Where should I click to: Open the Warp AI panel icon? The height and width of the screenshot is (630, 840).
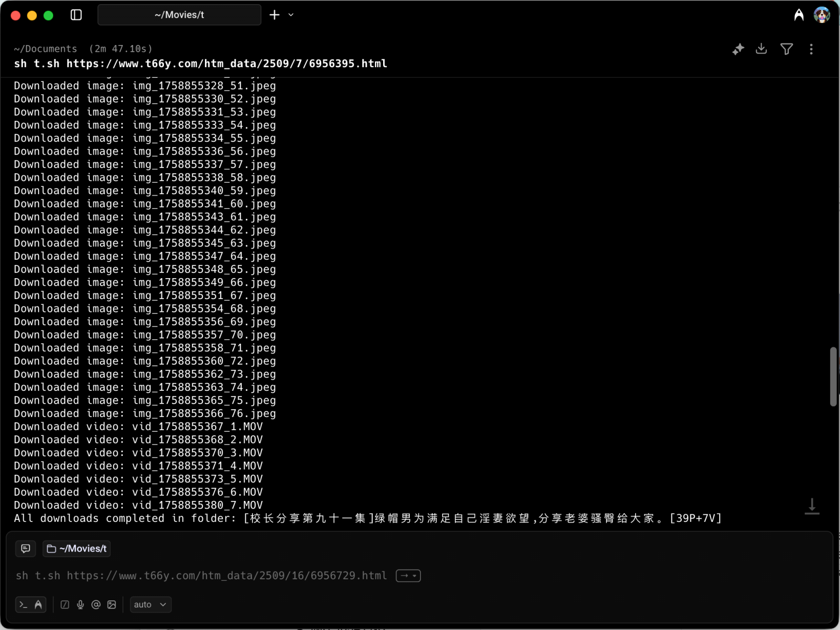click(x=799, y=15)
